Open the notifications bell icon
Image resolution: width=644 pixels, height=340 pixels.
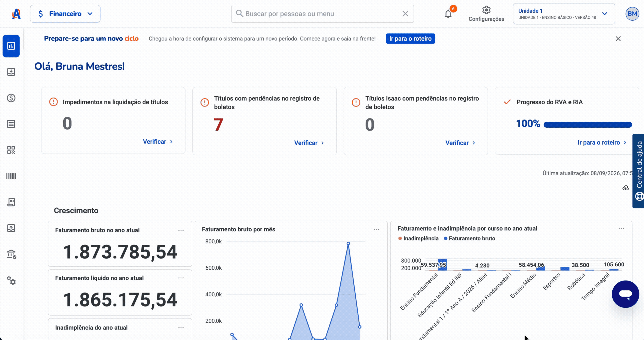click(448, 14)
